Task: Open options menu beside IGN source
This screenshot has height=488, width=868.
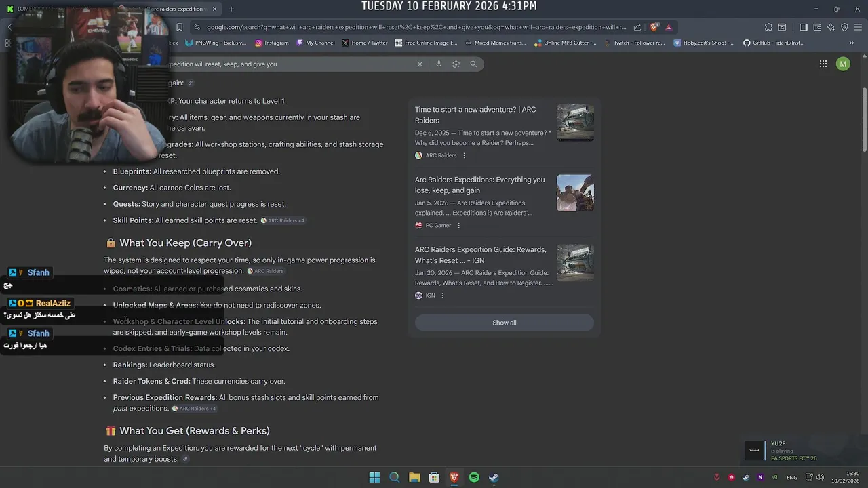Action: coord(442,296)
